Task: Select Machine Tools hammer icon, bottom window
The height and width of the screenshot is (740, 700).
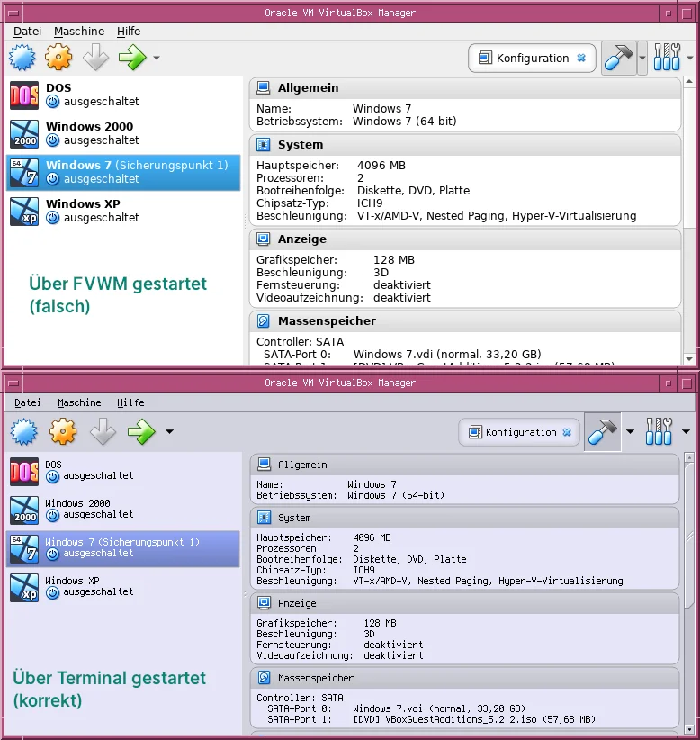Action: pyautogui.click(x=602, y=432)
